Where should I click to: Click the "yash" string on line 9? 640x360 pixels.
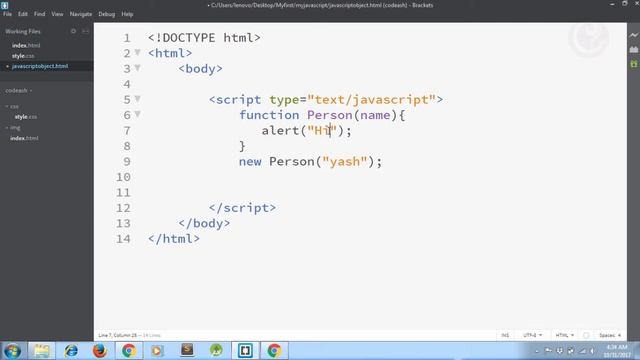click(x=345, y=162)
